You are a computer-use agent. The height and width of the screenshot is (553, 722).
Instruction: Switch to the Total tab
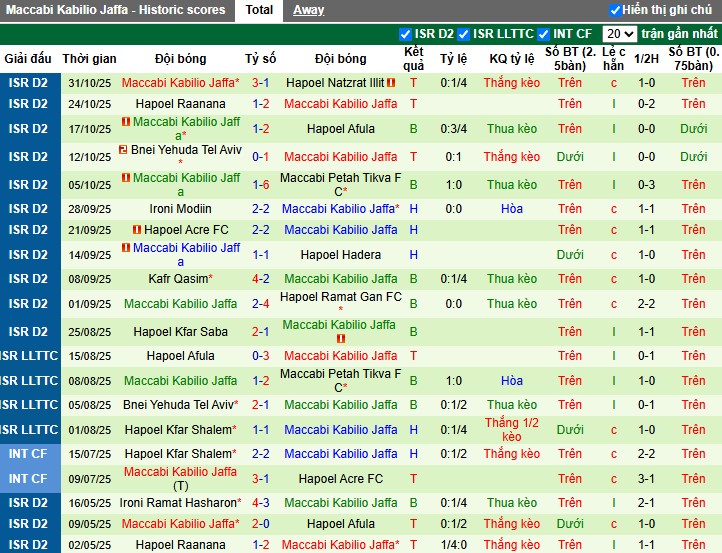(x=259, y=10)
